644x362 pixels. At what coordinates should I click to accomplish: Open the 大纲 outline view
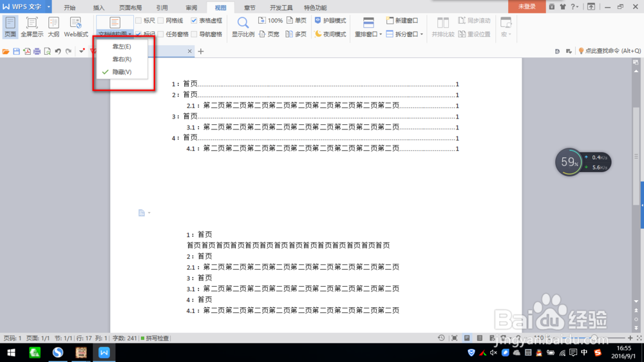click(x=53, y=26)
